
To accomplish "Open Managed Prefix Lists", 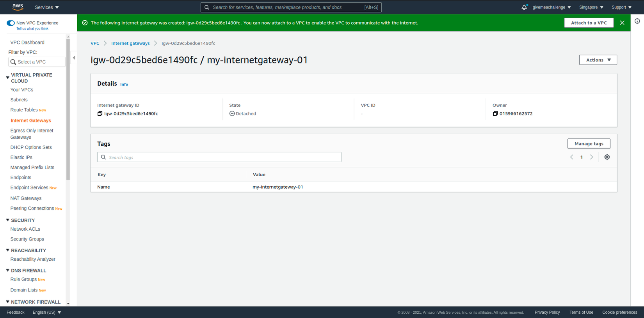I will coord(32,168).
